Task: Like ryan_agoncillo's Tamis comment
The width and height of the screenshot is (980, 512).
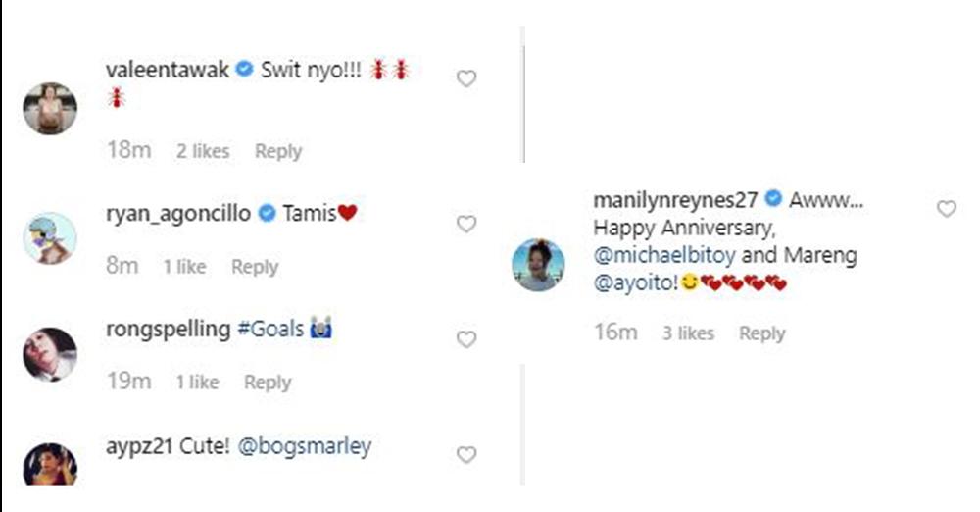Action: coord(466,224)
